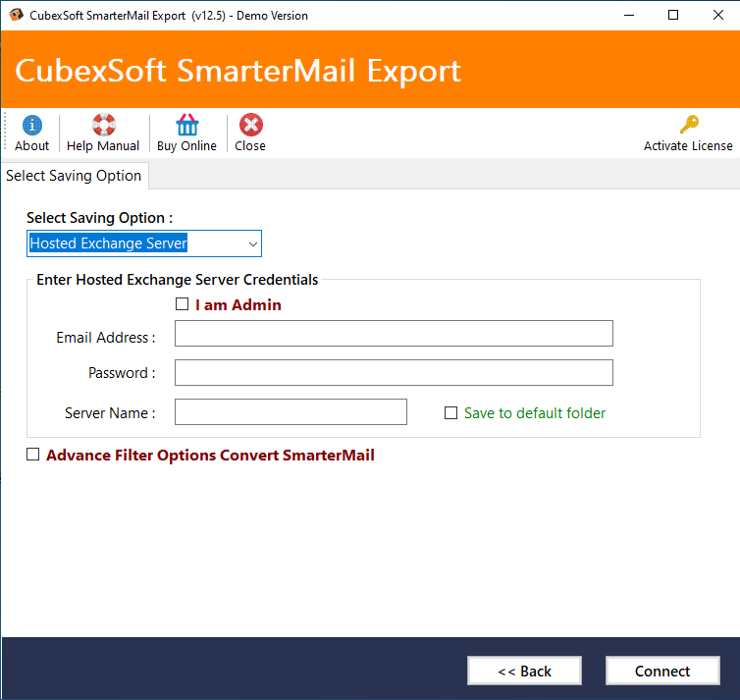Focus the Email Address input field
The width and height of the screenshot is (740, 700).
click(394, 333)
